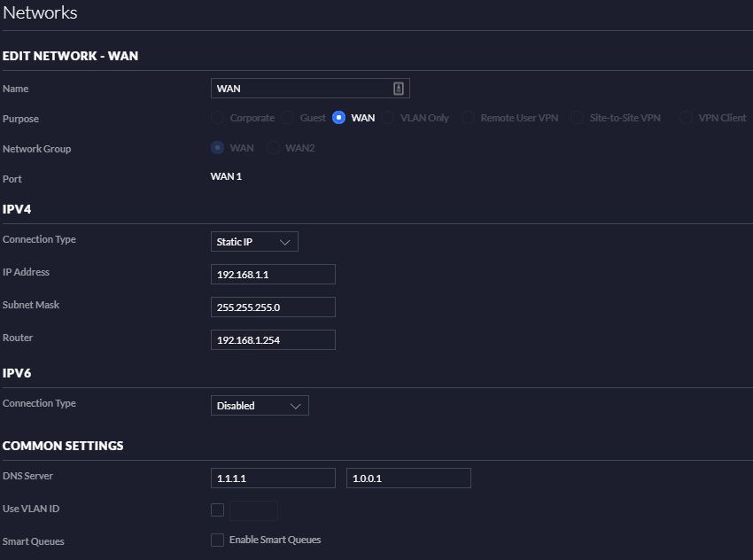Choose the VLAN Only purpose option
The width and height of the screenshot is (753, 560).
388,118
